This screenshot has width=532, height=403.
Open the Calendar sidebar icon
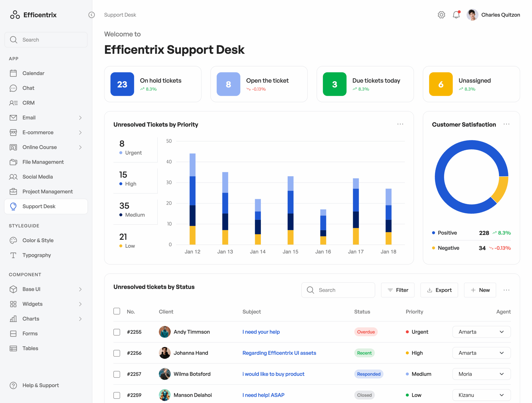pos(13,73)
